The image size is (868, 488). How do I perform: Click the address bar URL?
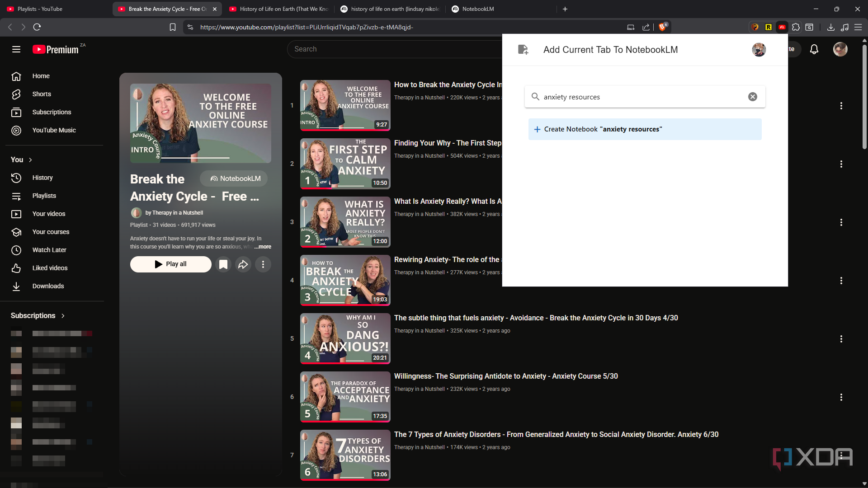pyautogui.click(x=307, y=27)
